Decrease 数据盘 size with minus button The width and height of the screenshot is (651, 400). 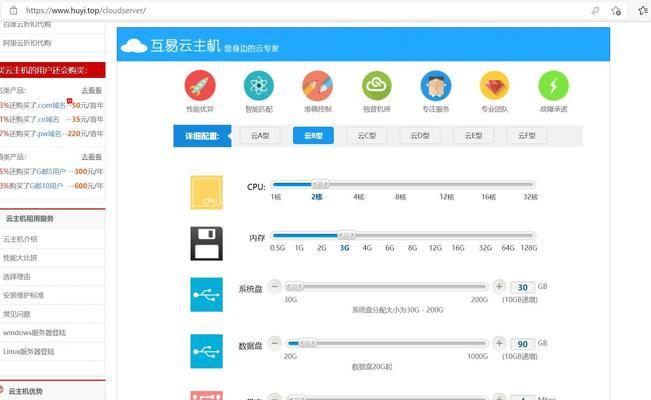pos(274,343)
